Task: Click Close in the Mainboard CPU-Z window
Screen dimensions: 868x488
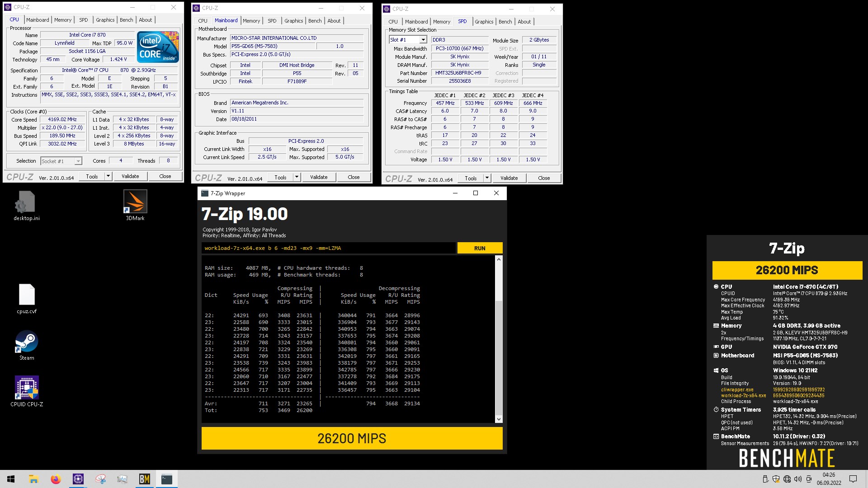Action: [354, 177]
